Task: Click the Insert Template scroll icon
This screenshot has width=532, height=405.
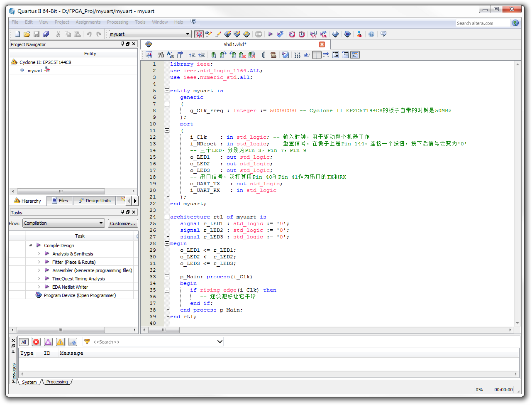Action: (x=273, y=55)
